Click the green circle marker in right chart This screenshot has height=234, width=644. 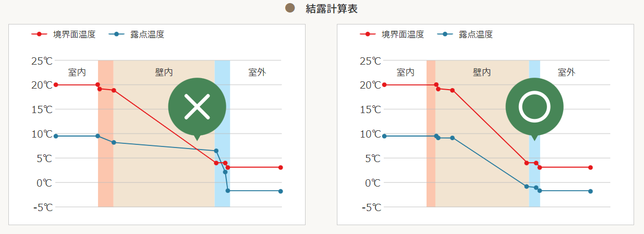[x=534, y=107]
